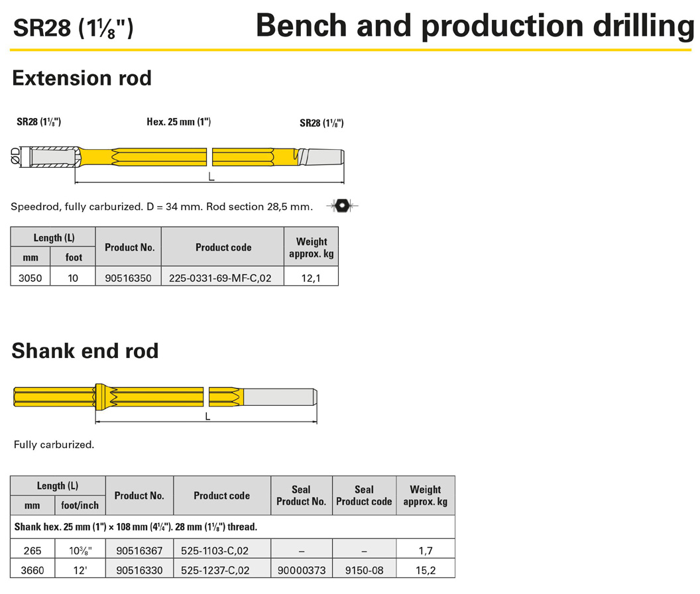Click the Shank end rod diagram
The image size is (700, 594).
165,403
